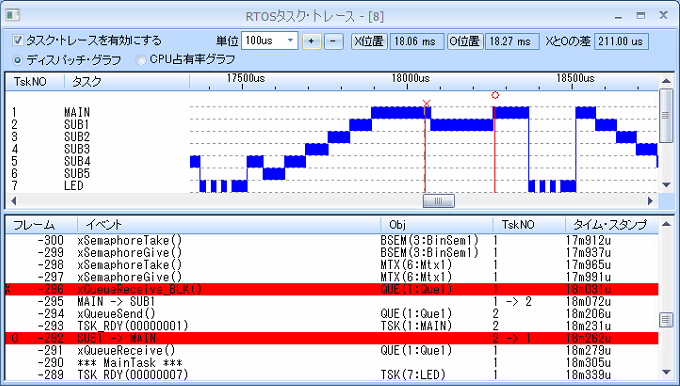The image size is (680, 386).
Task: Click the O位置 button
Action: pyautogui.click(x=465, y=42)
